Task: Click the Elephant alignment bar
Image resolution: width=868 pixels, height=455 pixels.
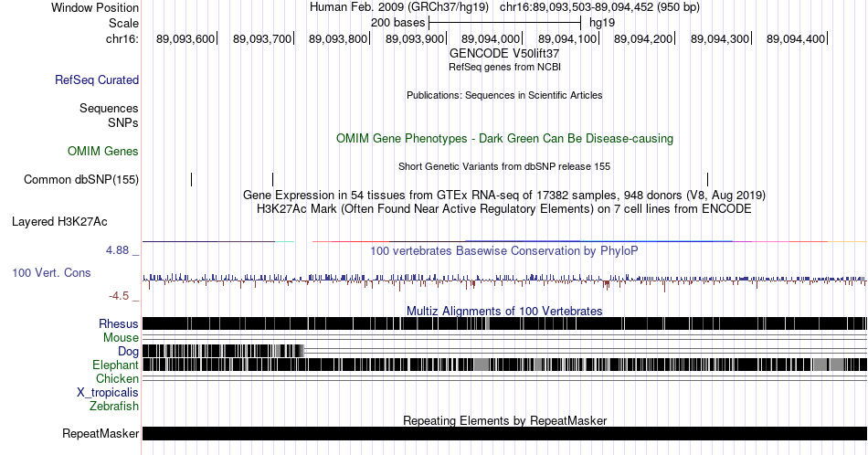Action: [505, 365]
